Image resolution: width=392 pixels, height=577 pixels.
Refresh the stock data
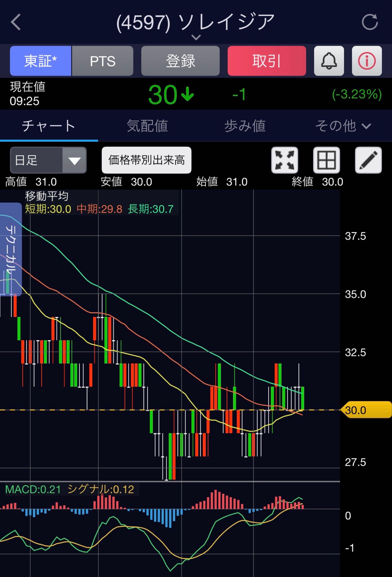tap(370, 22)
